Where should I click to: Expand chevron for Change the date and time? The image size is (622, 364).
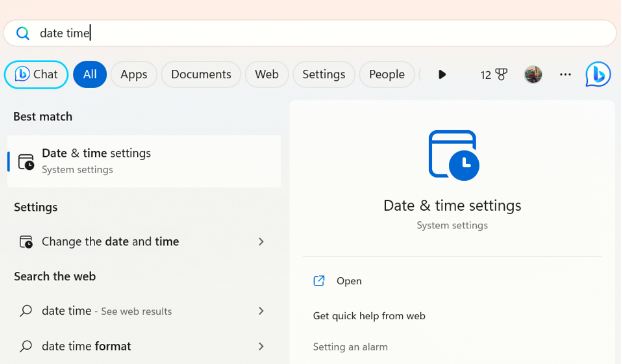261,241
